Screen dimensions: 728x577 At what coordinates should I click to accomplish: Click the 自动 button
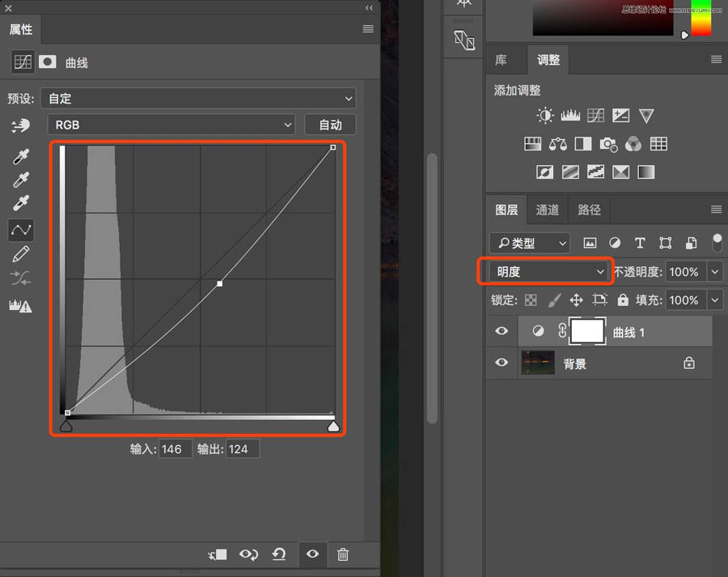(x=331, y=125)
